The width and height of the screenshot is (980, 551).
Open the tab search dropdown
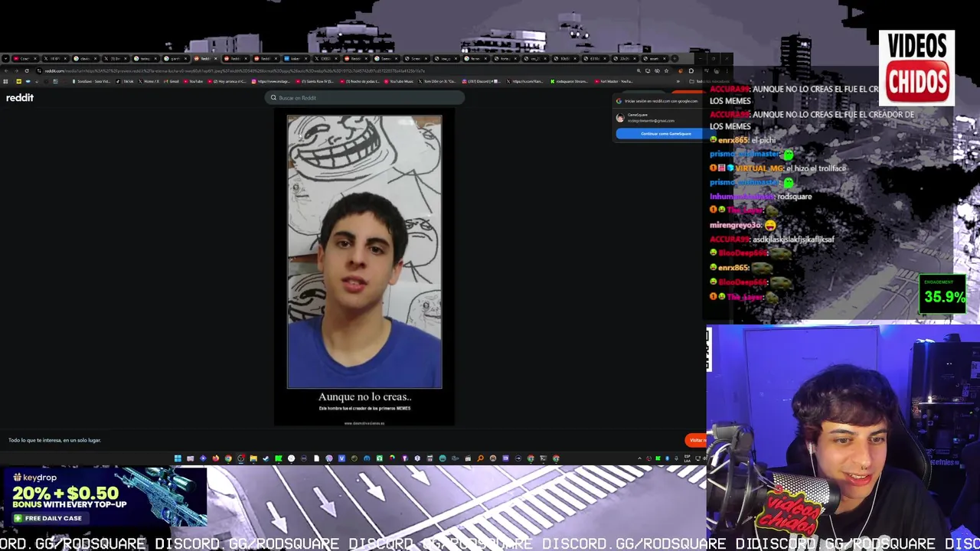coord(5,58)
